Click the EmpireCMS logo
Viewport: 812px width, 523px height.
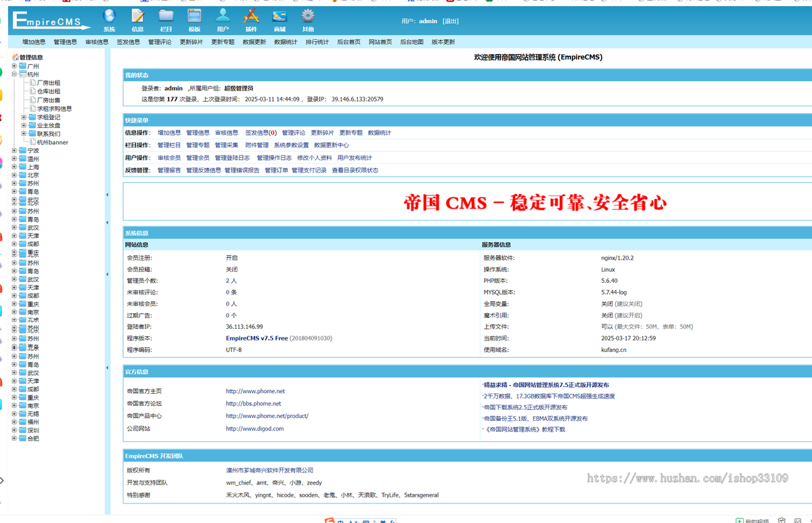(51, 21)
